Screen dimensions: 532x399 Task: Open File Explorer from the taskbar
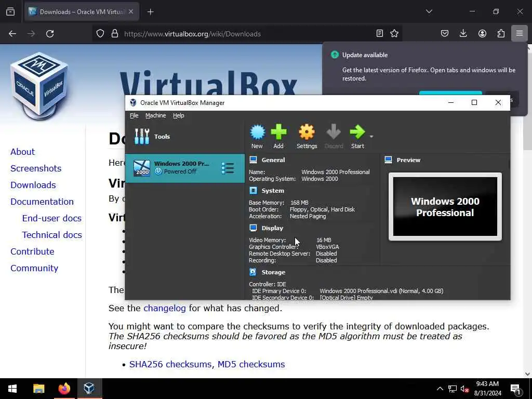tap(38, 389)
